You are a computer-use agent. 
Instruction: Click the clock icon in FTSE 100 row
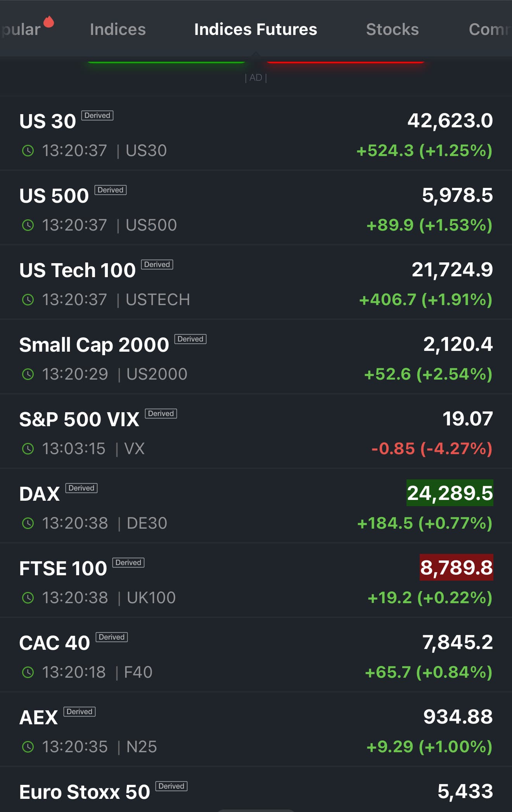coord(28,598)
